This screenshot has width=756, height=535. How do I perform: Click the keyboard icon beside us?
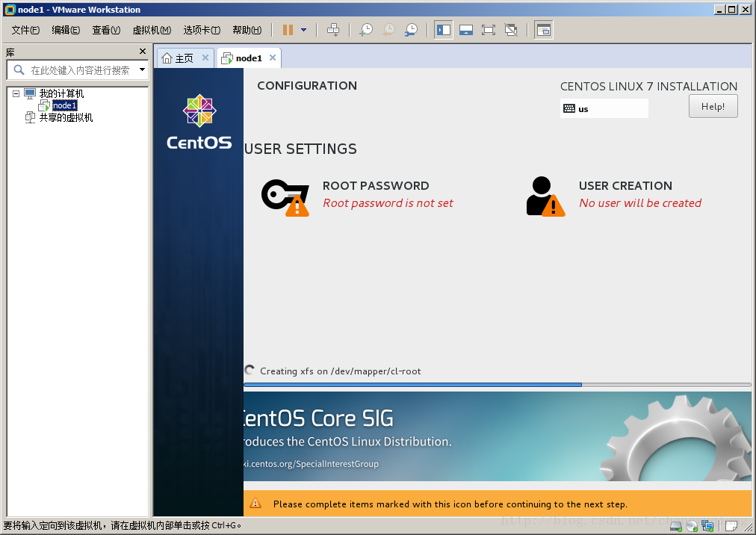click(x=569, y=108)
